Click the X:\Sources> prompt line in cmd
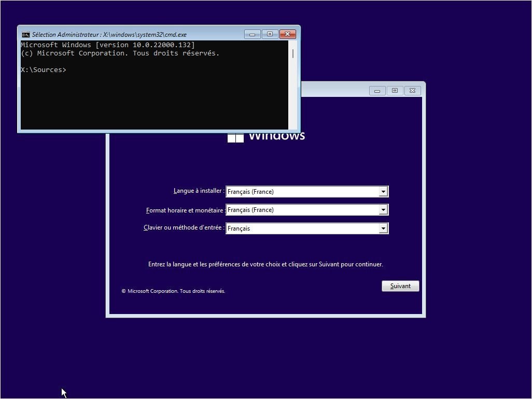Image resolution: width=532 pixels, height=399 pixels. pyautogui.click(x=44, y=70)
